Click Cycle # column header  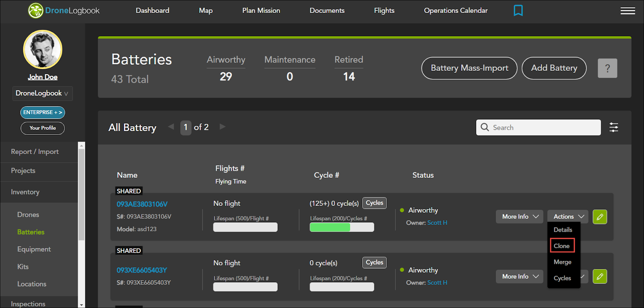tap(326, 175)
